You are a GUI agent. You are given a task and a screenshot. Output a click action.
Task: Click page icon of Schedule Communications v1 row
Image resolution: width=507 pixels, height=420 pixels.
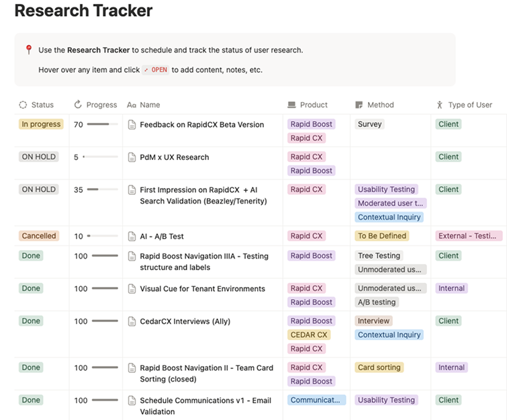coord(132,401)
